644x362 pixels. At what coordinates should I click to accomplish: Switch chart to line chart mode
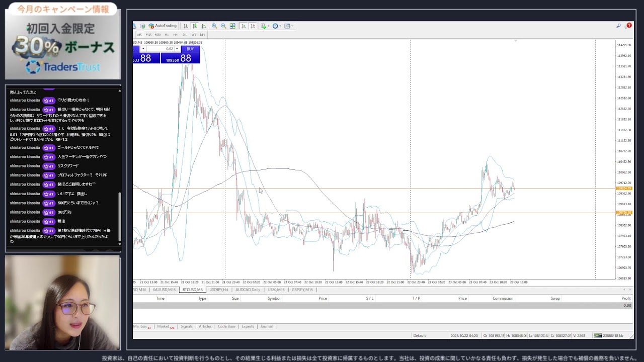(204, 26)
